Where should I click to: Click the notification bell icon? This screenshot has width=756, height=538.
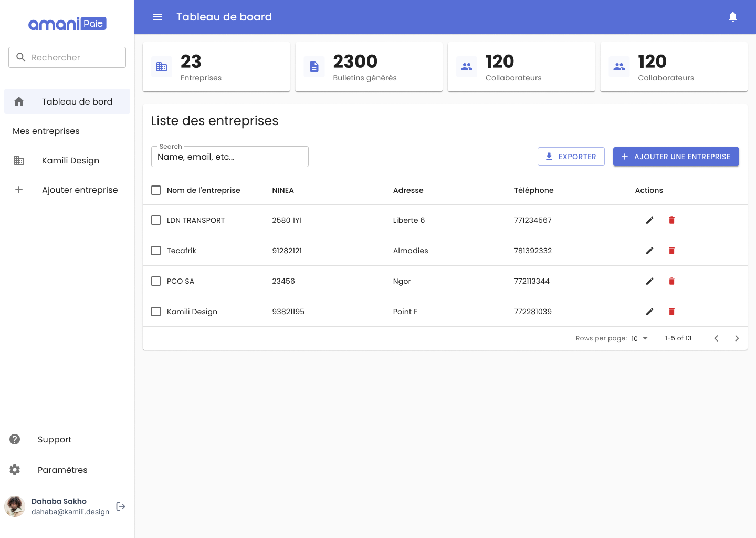pyautogui.click(x=733, y=17)
